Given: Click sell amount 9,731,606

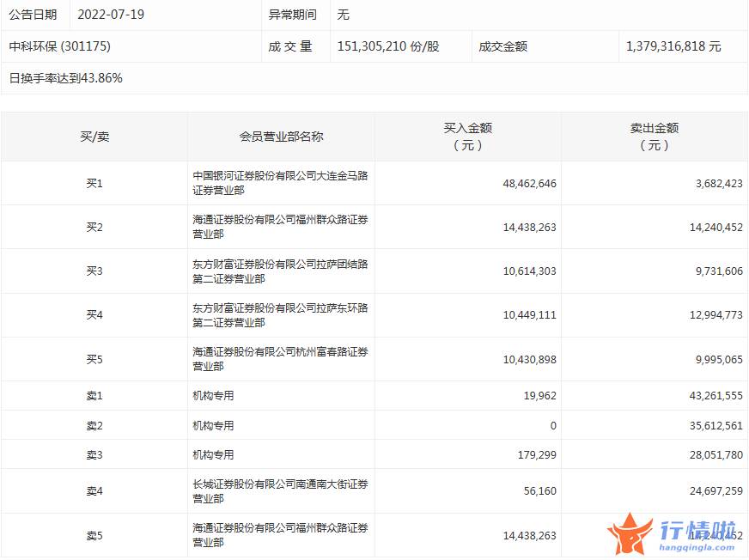Looking at the screenshot, I should pos(719,271).
